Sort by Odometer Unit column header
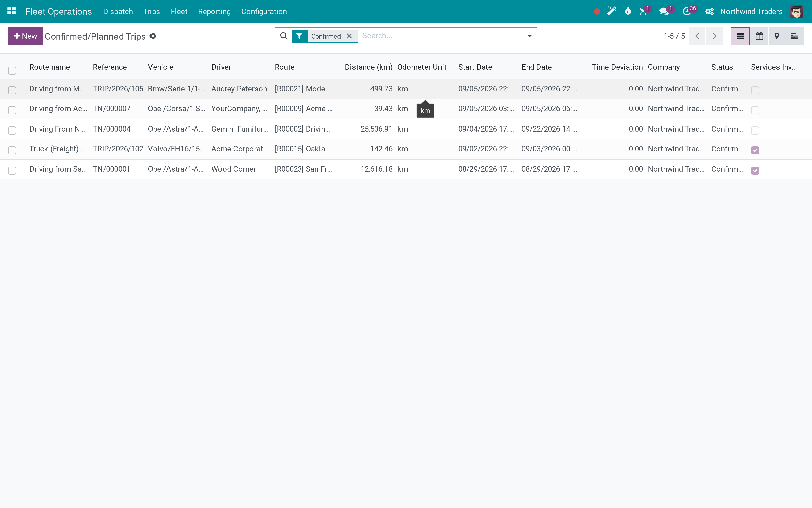Viewport: 812px width, 508px height. pos(422,67)
